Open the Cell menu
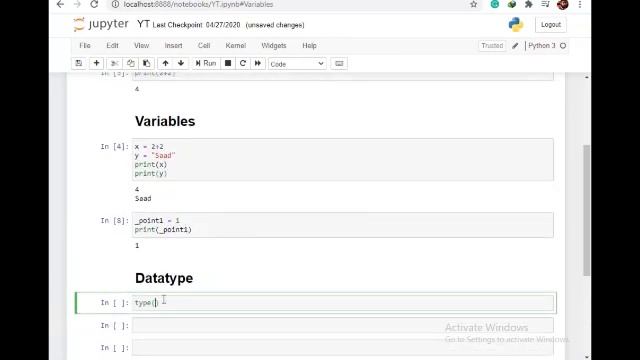 point(204,45)
